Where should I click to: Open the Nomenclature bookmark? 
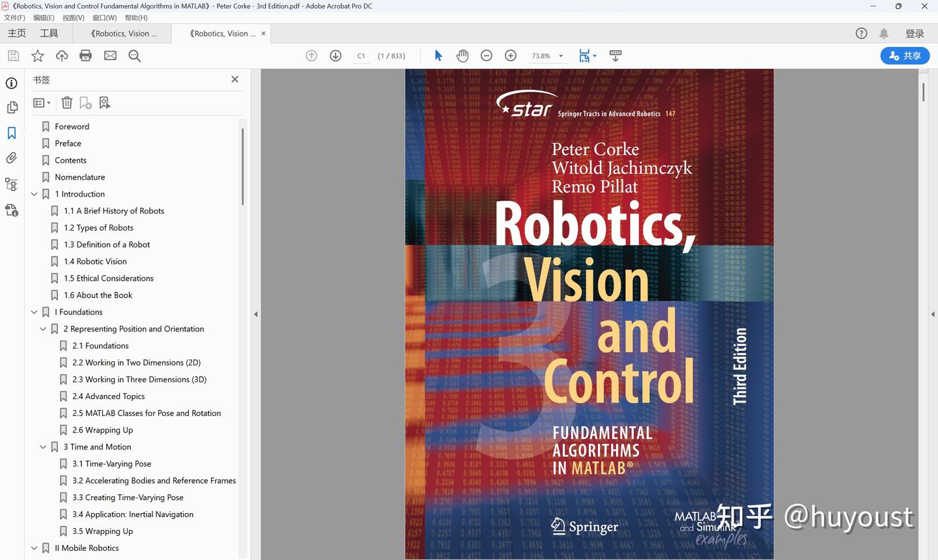(79, 176)
